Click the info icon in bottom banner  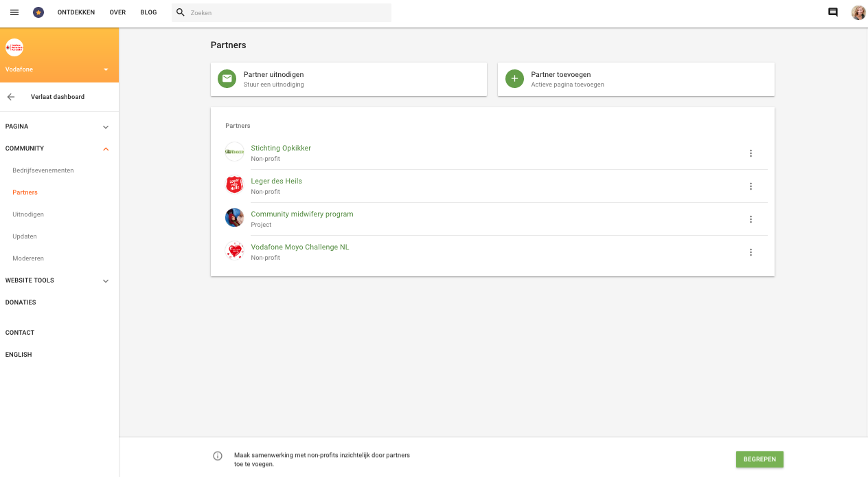point(218,456)
